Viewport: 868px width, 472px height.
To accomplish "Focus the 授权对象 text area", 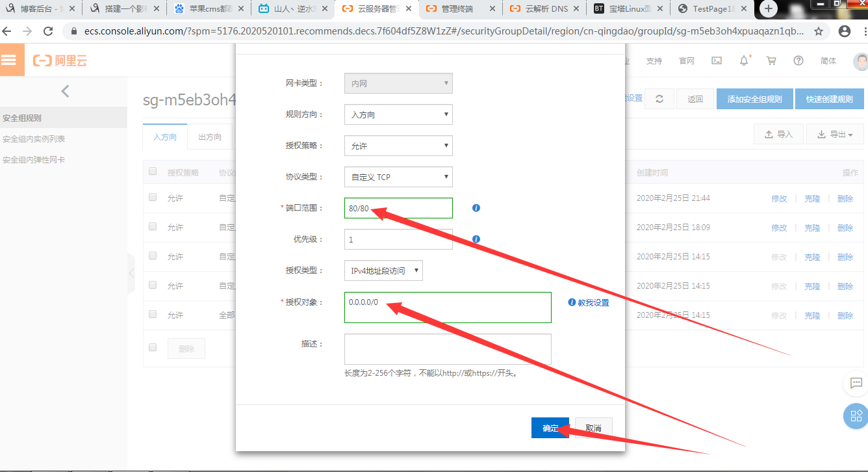I will point(448,308).
